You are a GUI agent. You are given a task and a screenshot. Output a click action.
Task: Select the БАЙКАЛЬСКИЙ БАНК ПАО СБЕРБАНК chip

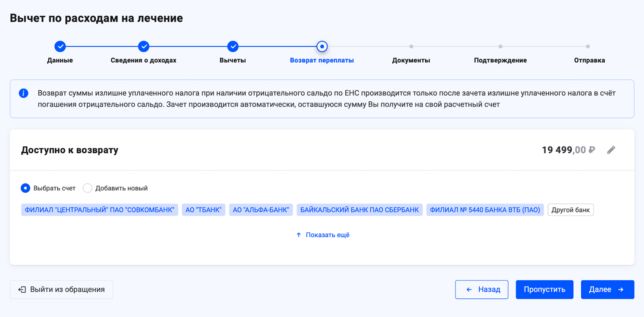point(359,209)
